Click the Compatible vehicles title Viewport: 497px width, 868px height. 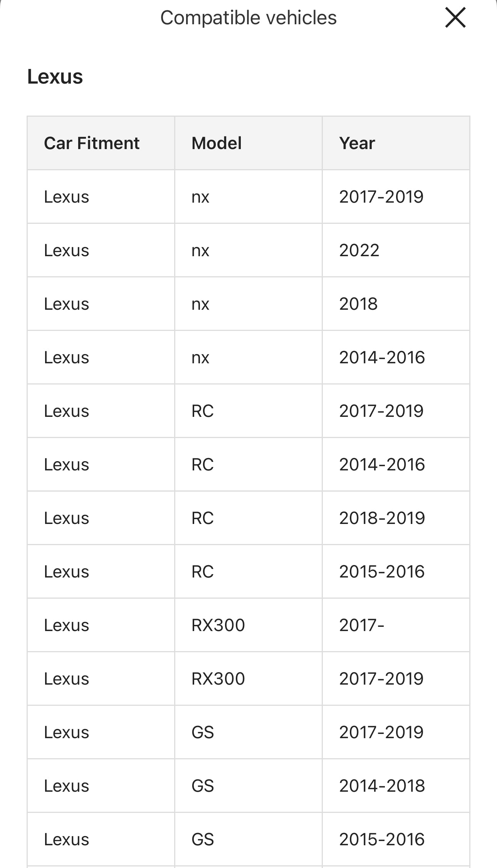coord(248,18)
